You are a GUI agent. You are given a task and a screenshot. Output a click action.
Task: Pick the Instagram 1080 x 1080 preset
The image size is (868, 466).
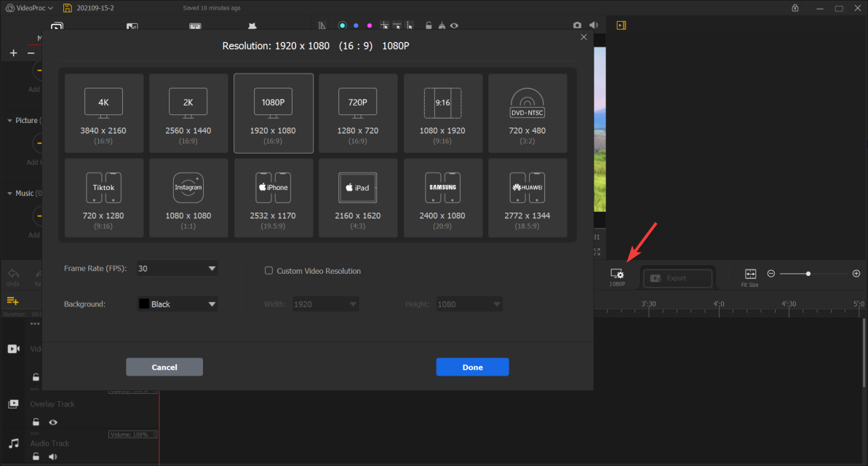tap(188, 198)
